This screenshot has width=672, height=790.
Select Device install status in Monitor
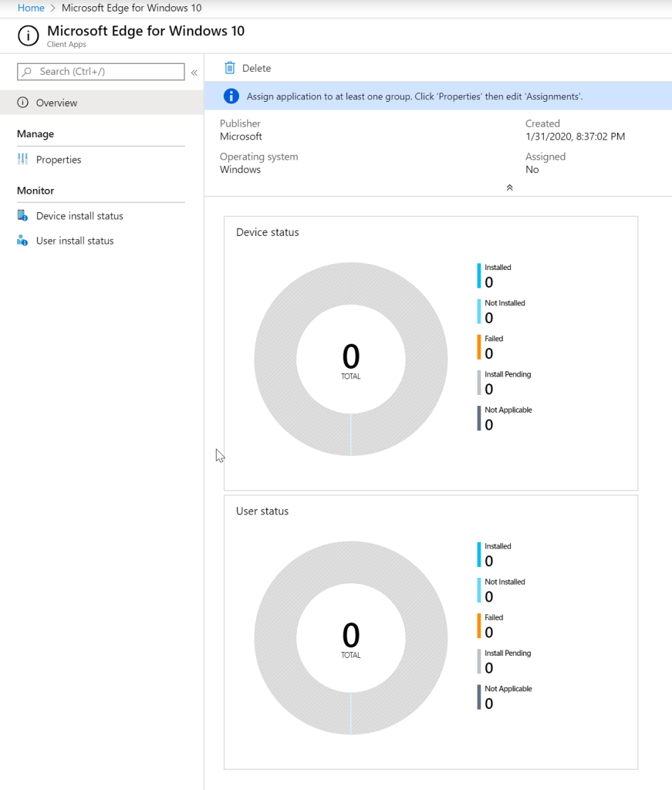[x=79, y=216]
